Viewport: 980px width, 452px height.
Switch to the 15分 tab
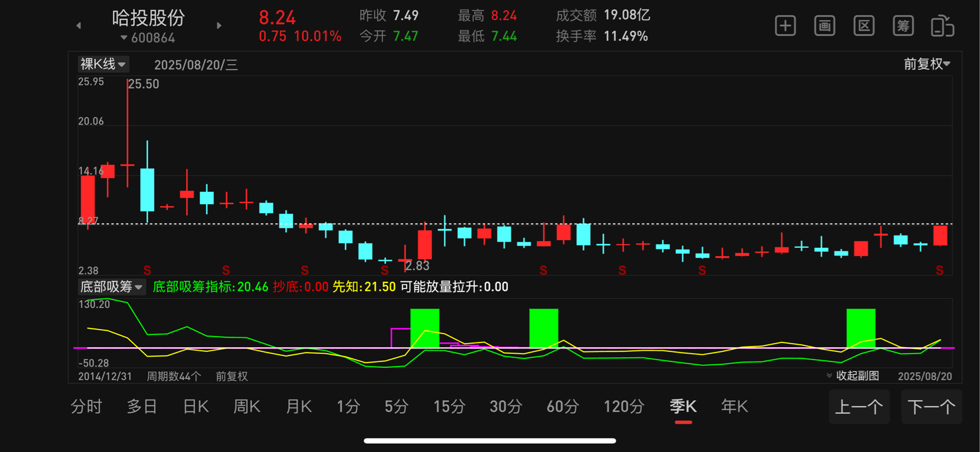click(x=449, y=407)
